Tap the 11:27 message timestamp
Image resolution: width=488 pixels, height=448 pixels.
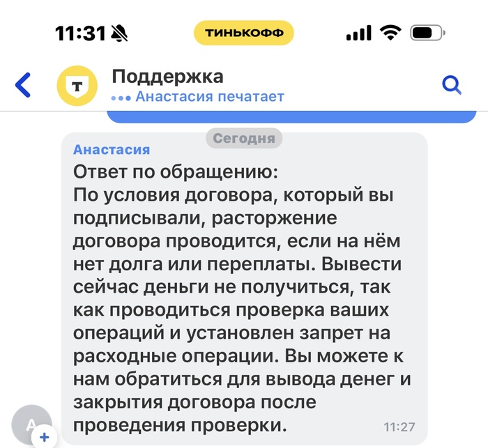[399, 426]
